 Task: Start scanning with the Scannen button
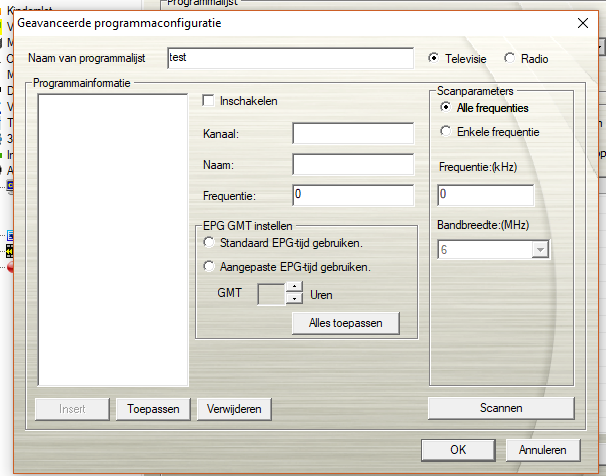pyautogui.click(x=500, y=408)
